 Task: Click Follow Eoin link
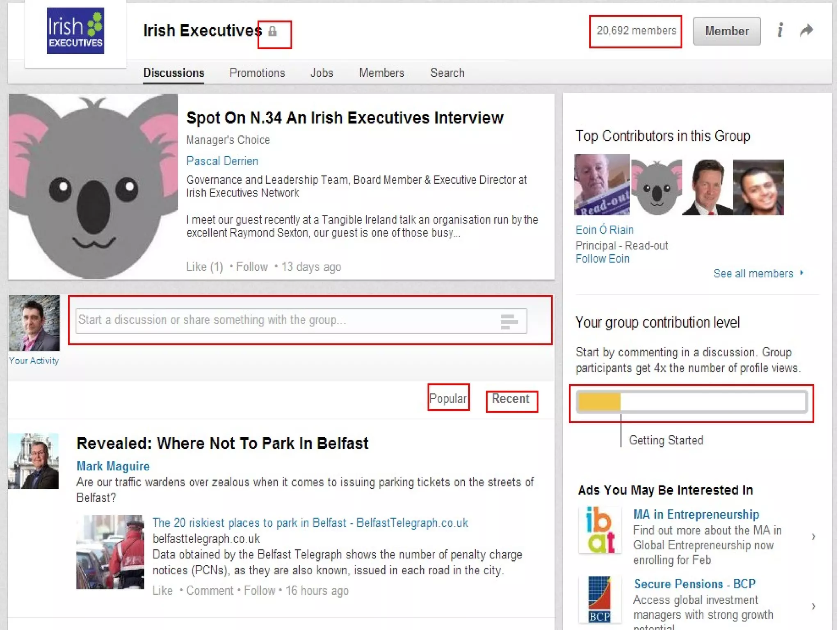[x=603, y=259]
